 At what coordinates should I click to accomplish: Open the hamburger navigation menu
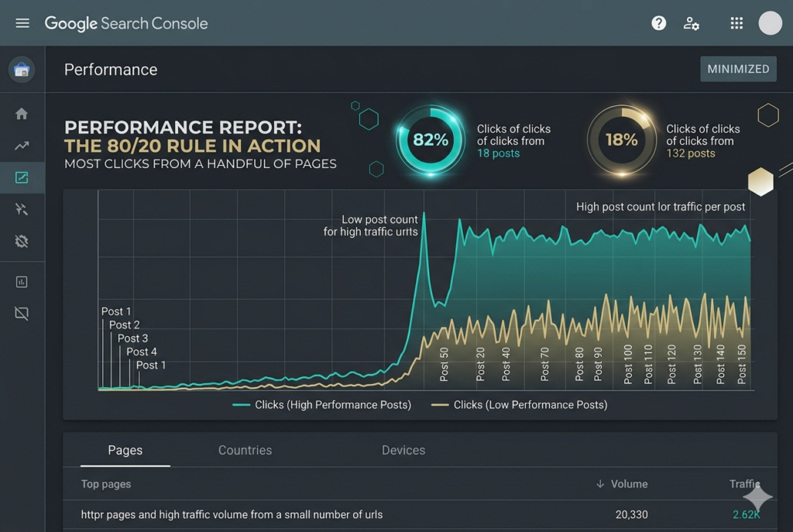coord(22,23)
